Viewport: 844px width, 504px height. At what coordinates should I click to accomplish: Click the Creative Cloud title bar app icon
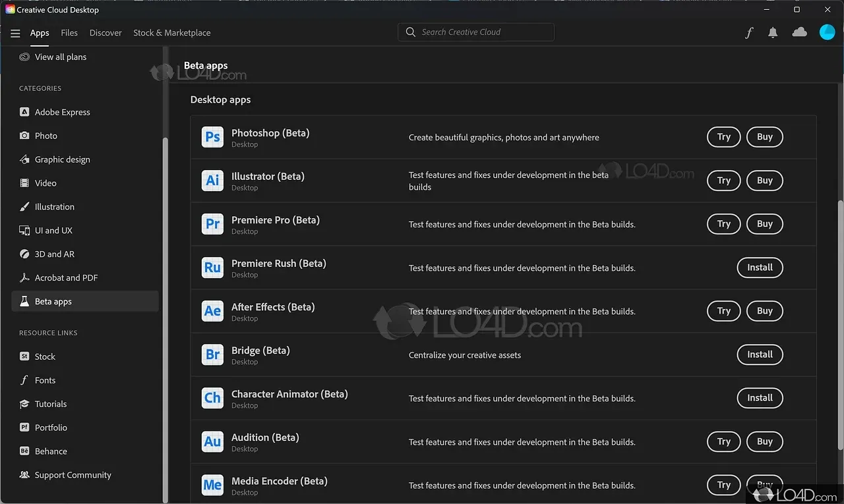[10, 10]
